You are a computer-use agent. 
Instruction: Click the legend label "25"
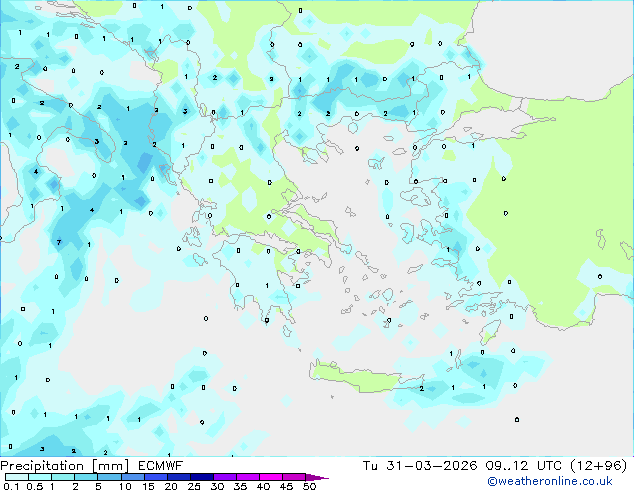point(194,486)
